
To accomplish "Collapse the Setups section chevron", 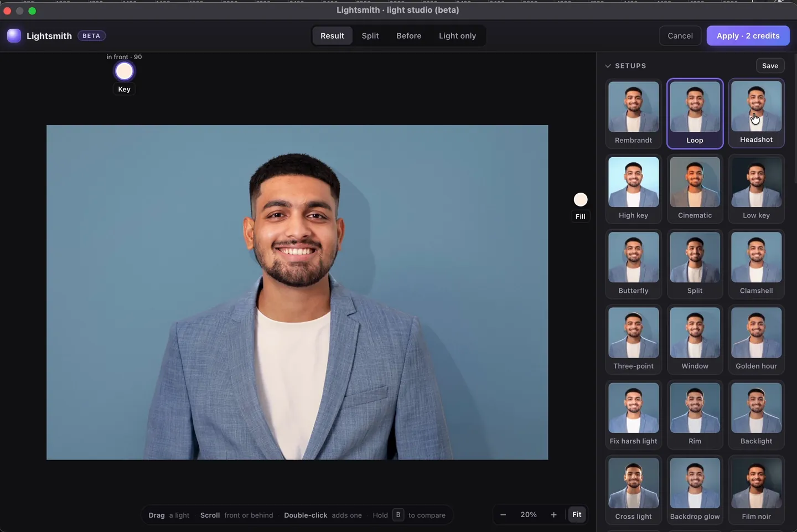I will coord(608,66).
